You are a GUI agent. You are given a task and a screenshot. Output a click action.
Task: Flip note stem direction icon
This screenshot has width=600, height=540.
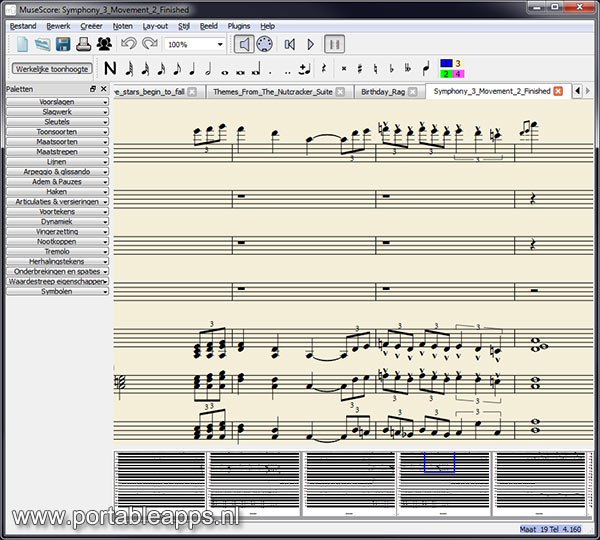426,69
